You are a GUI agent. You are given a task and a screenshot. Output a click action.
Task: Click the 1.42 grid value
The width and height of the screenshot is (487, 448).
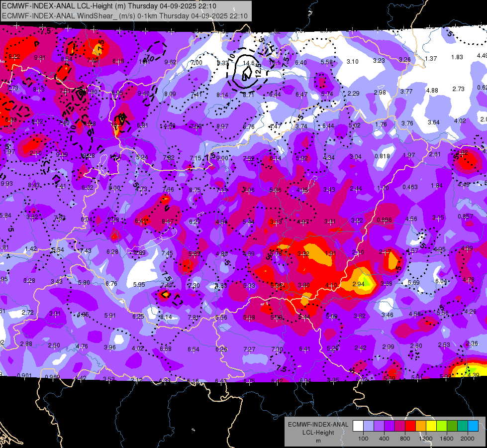[31, 249]
